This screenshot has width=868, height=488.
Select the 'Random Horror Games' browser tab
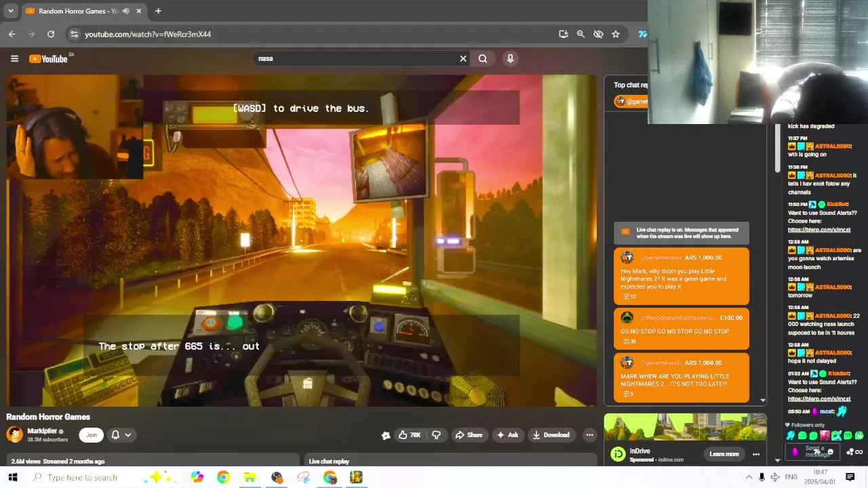click(x=83, y=11)
